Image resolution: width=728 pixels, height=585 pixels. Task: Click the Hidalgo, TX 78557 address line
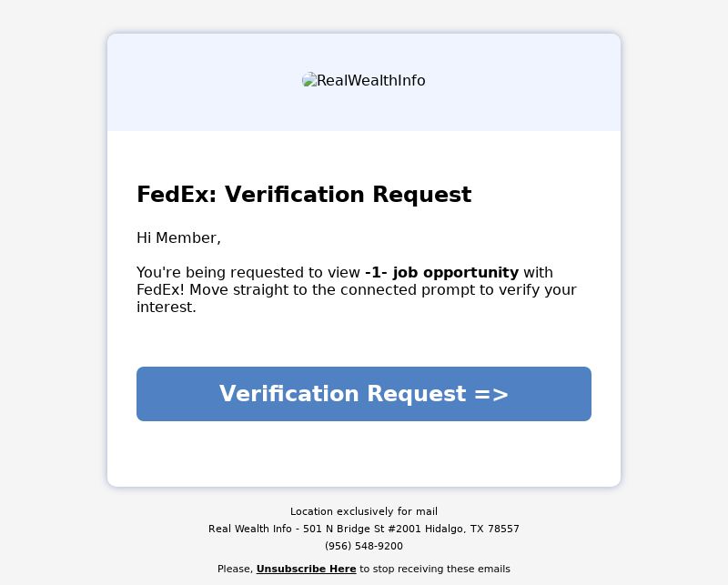click(472, 529)
